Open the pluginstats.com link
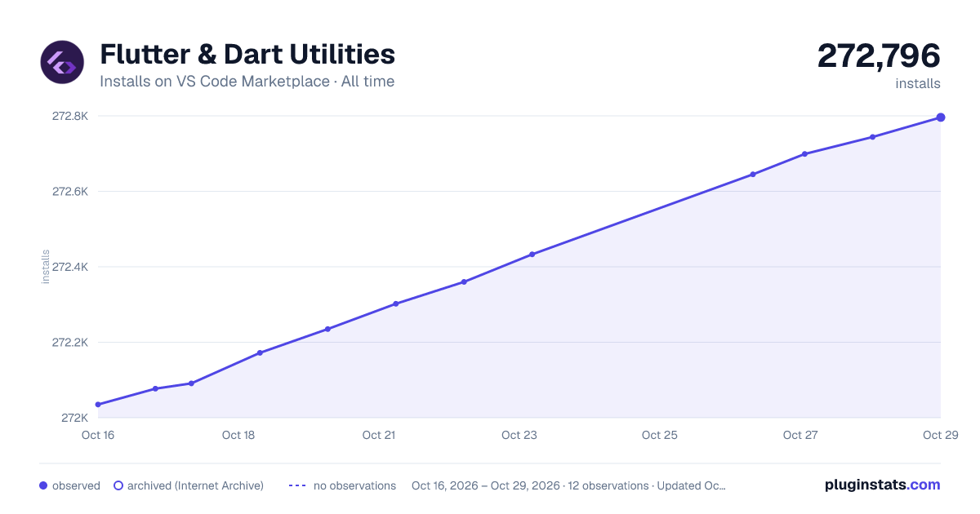Image resolution: width=980 pixels, height=514 pixels. tap(883, 485)
